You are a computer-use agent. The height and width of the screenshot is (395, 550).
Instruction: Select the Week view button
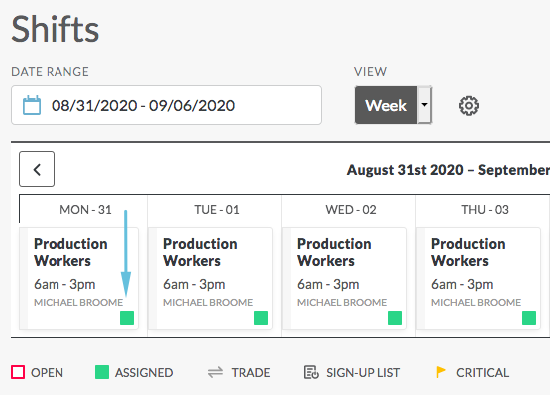click(386, 105)
